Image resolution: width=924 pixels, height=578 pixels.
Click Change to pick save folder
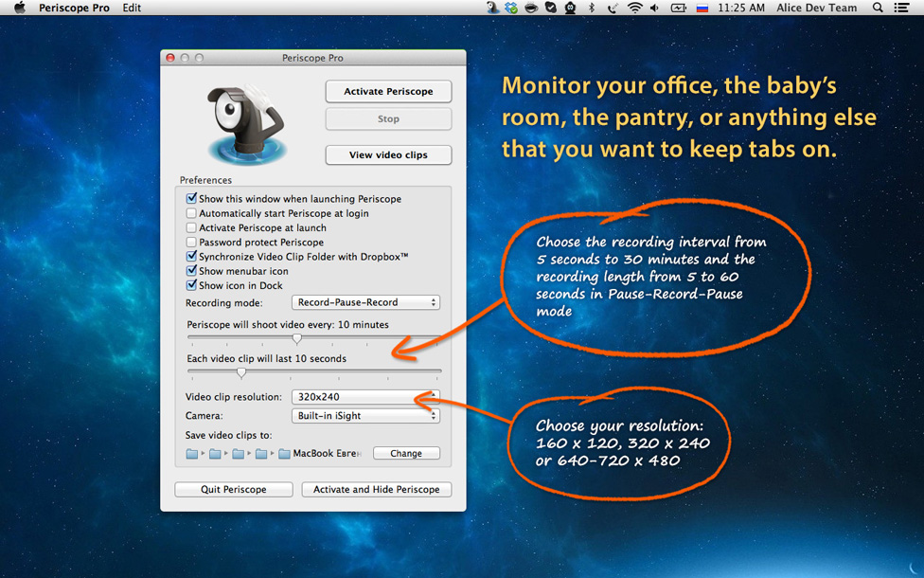point(406,454)
